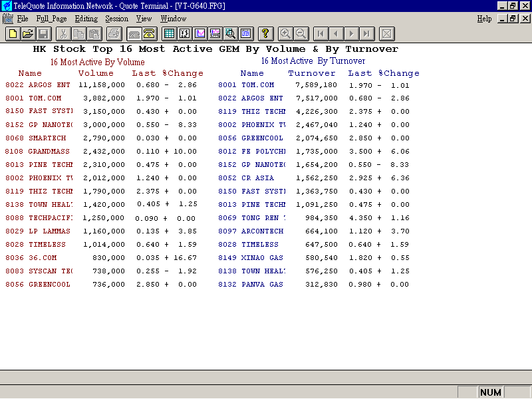Toggle the keyboard icon in toolbar
This screenshot has height=399, width=532.
click(x=134, y=34)
